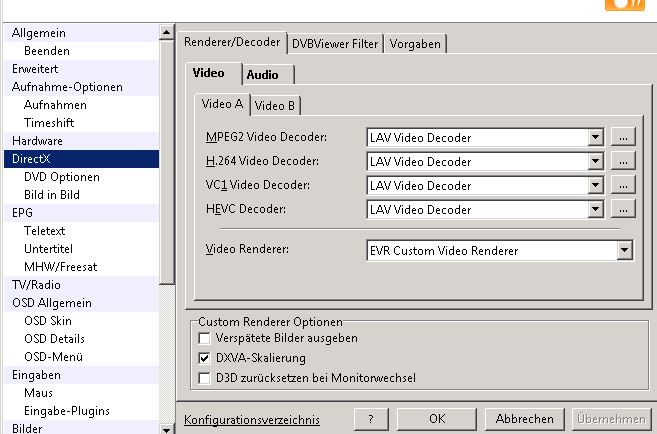Switch to the Audio tab
Image resolution: width=657 pixels, height=434 pixels.
tap(263, 75)
